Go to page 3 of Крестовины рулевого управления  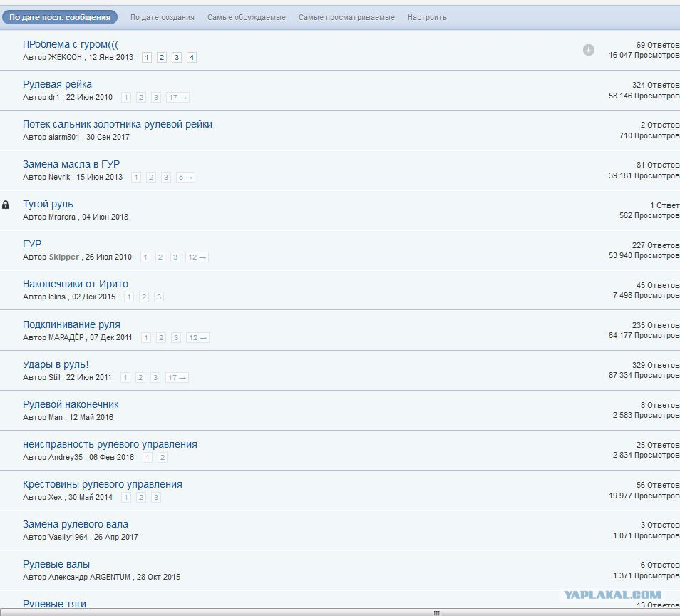[155, 497]
